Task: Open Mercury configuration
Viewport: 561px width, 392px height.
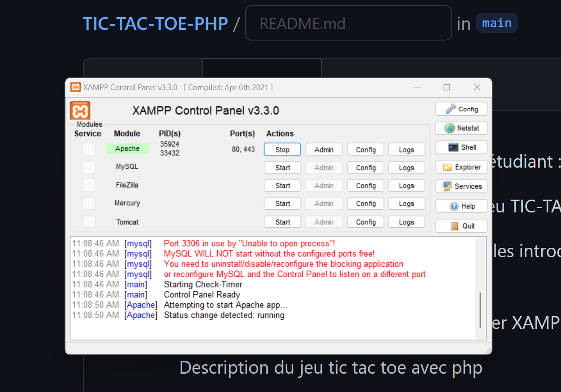Action: coord(365,203)
